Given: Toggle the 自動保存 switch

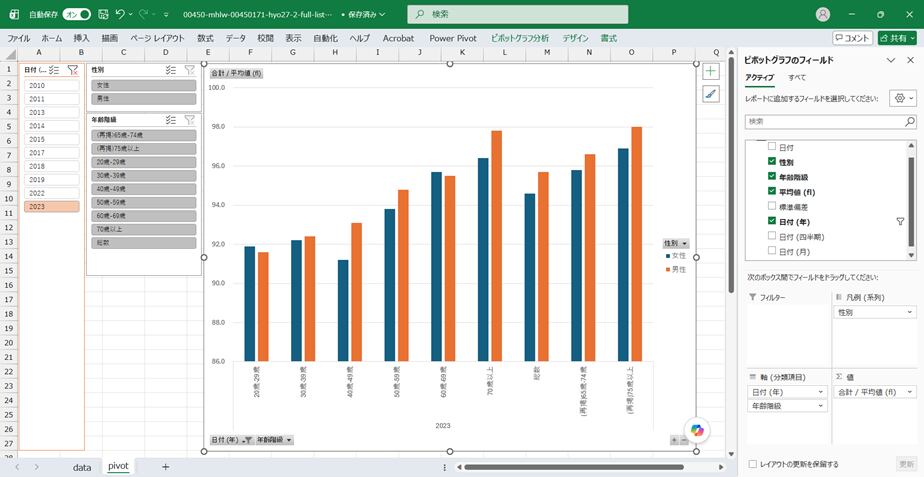Looking at the screenshot, I should tap(77, 14).
